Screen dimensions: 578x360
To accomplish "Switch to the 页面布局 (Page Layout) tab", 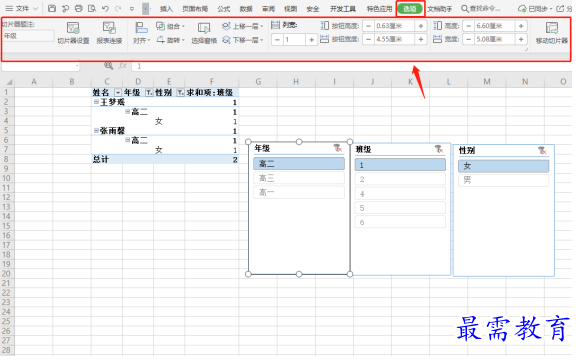I will click(195, 9).
